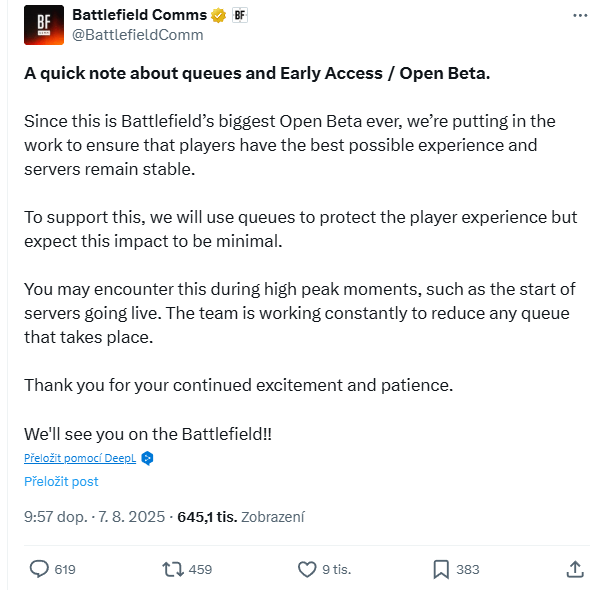Click the 9 tis. likes count
Screen dimensions: 606x590
coord(336,569)
